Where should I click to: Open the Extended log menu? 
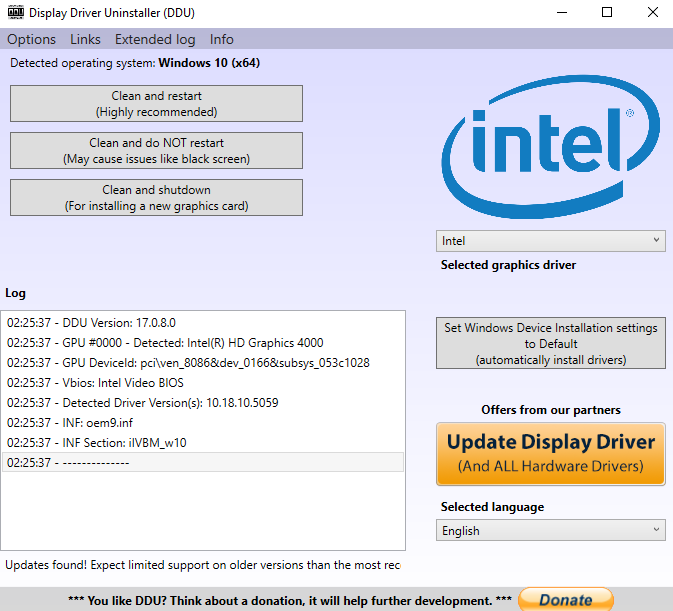pos(155,39)
